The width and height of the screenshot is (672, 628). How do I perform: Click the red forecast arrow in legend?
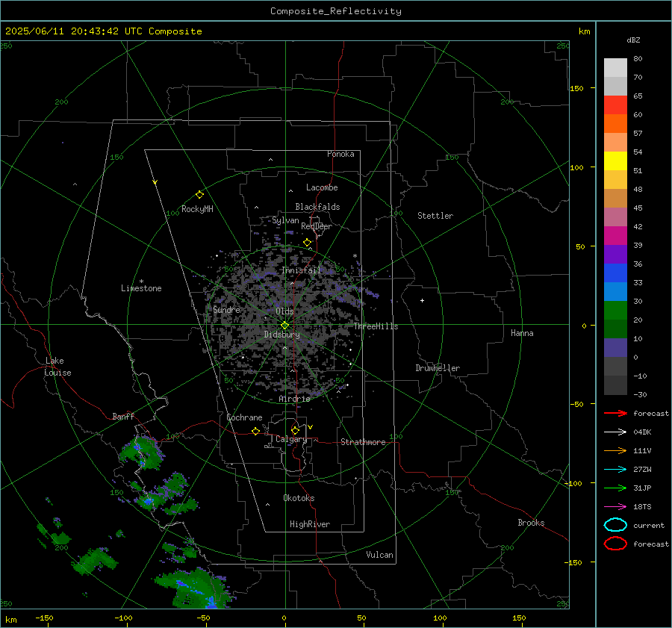pyautogui.click(x=615, y=413)
